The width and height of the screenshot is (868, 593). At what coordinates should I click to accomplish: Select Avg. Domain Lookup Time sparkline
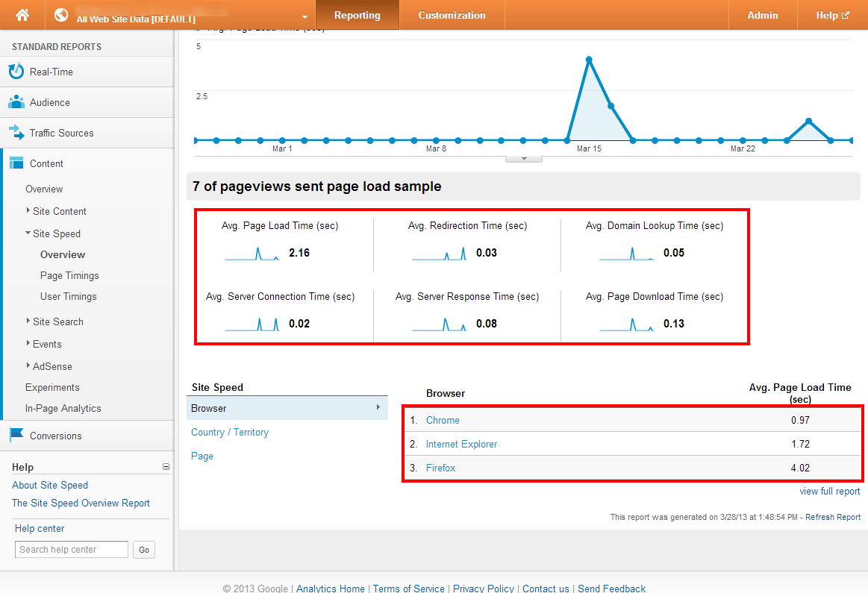click(627, 254)
